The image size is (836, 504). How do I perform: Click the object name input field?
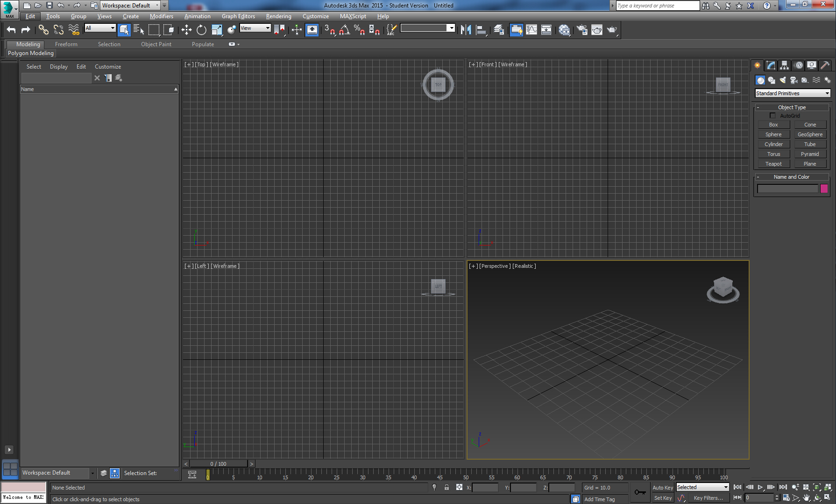click(x=787, y=189)
